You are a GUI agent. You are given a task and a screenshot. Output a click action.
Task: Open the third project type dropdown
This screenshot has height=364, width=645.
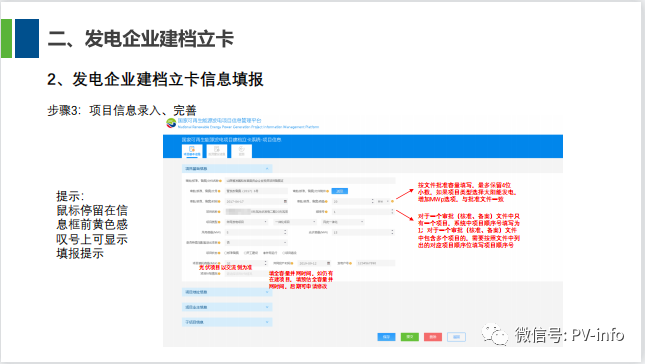[342, 222]
